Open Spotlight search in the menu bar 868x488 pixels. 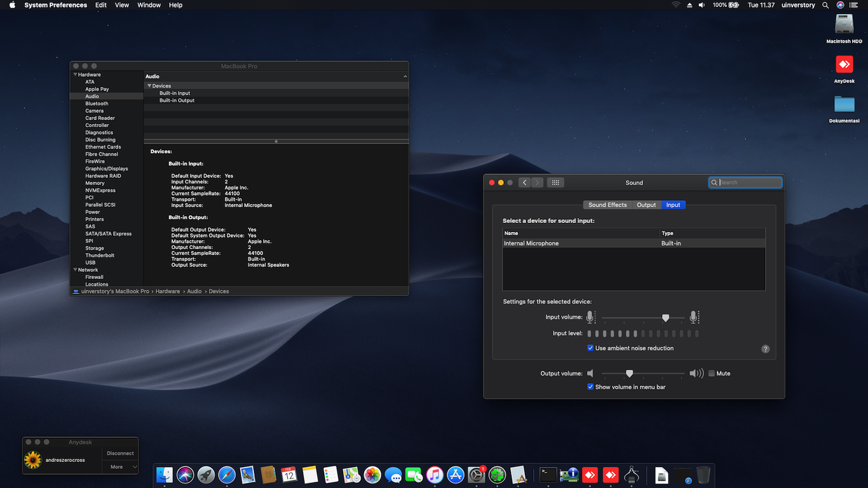click(825, 5)
